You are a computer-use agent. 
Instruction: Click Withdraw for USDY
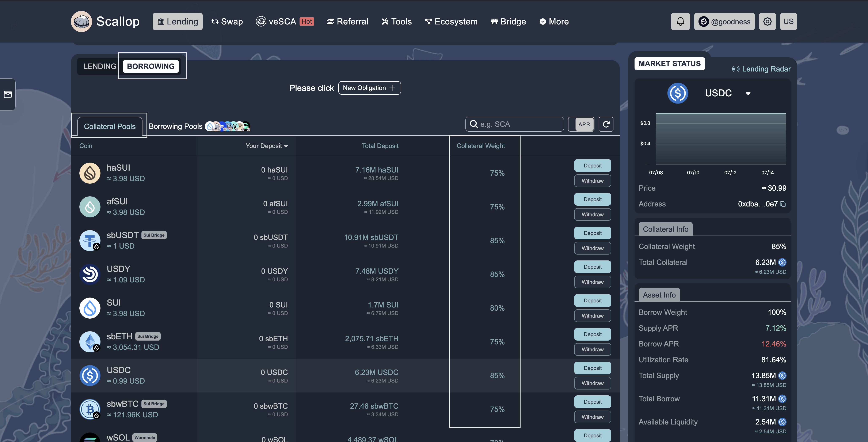pos(592,282)
